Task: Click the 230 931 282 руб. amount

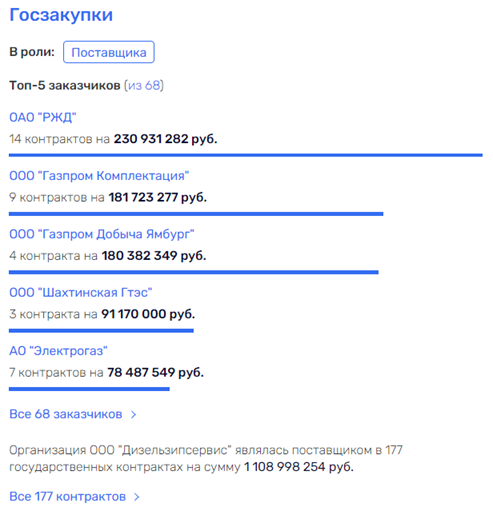Action: tap(165, 139)
